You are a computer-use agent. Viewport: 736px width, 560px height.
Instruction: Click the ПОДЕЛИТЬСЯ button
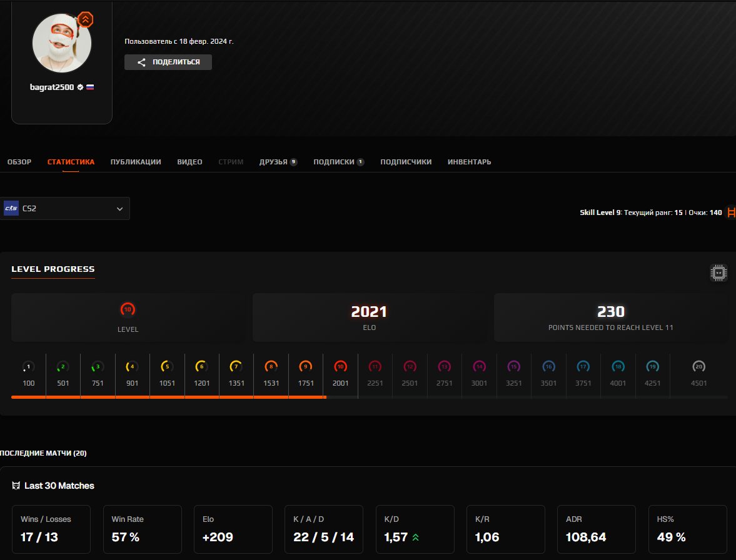(x=168, y=62)
